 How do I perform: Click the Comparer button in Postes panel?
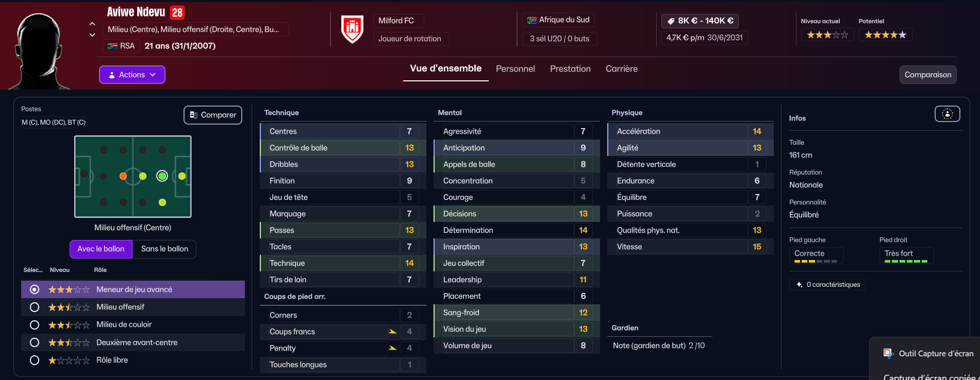pos(213,115)
